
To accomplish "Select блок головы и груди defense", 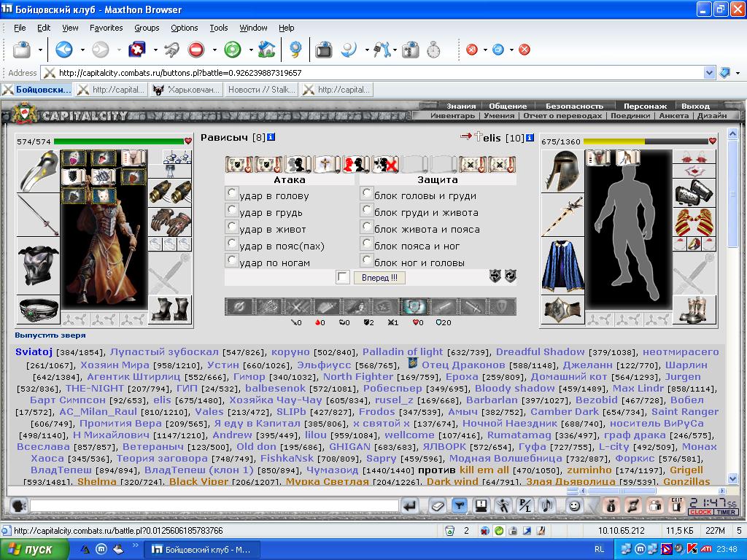I will coord(366,192).
